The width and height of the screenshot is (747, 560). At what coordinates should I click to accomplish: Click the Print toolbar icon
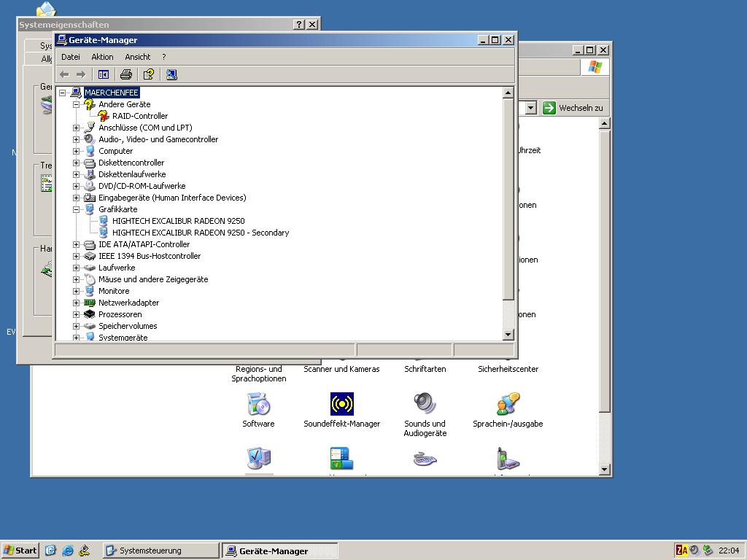click(125, 74)
